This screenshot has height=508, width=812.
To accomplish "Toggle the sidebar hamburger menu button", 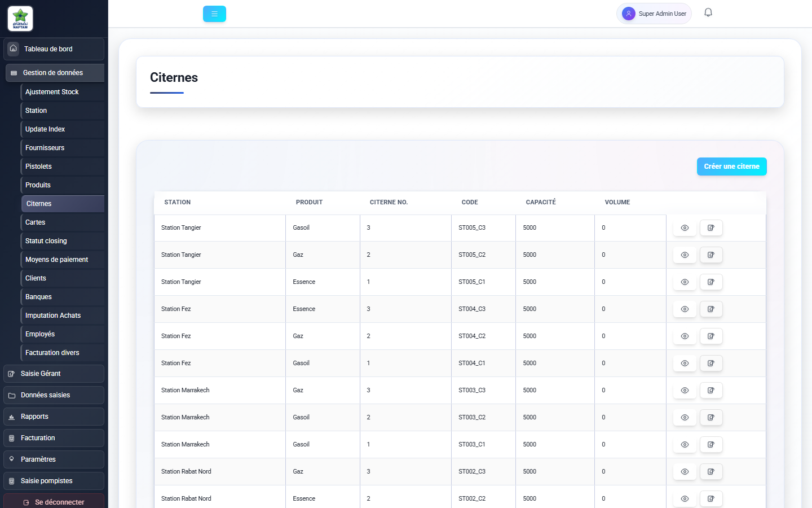I will (214, 14).
